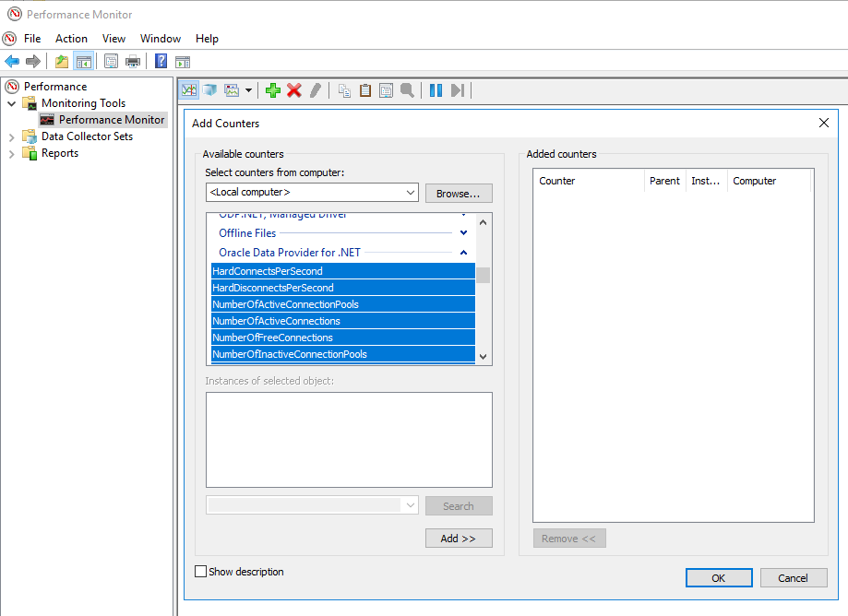Collapse the Oracle Data Provider for .NET group
848x616 pixels.
463,253
